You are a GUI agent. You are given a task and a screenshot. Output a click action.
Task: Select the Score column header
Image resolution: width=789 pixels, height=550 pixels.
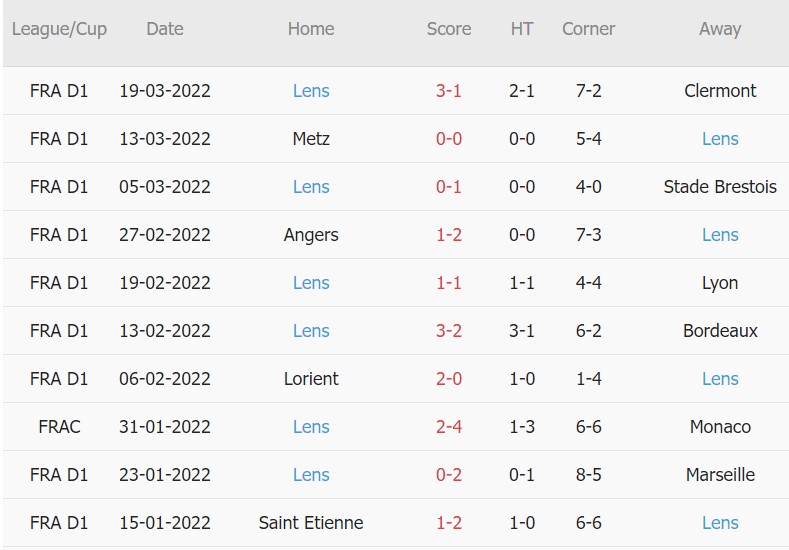pyautogui.click(x=448, y=29)
